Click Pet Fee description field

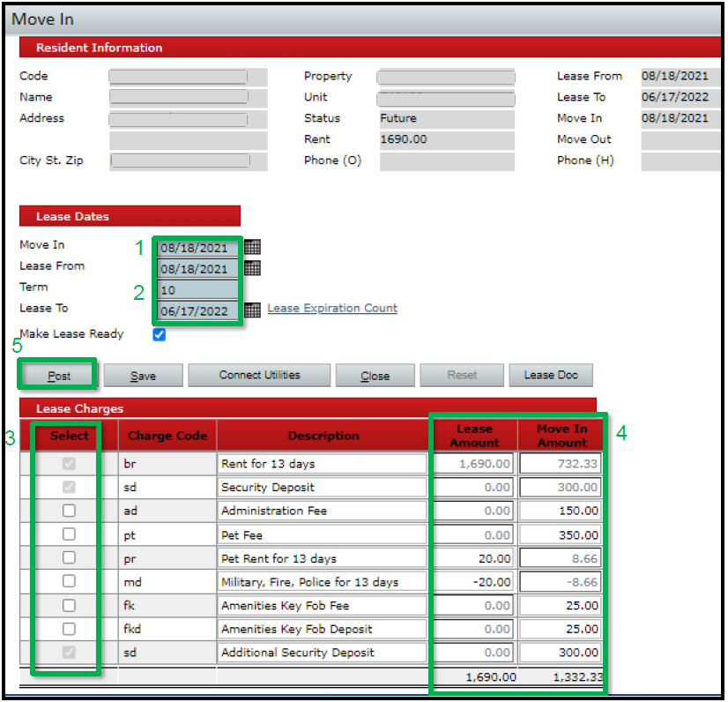(x=322, y=534)
